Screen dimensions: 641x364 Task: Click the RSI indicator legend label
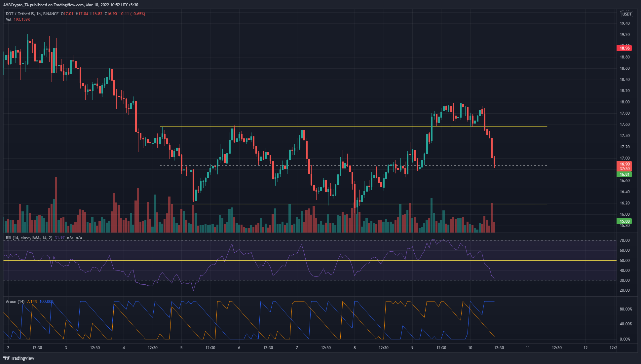click(x=29, y=238)
